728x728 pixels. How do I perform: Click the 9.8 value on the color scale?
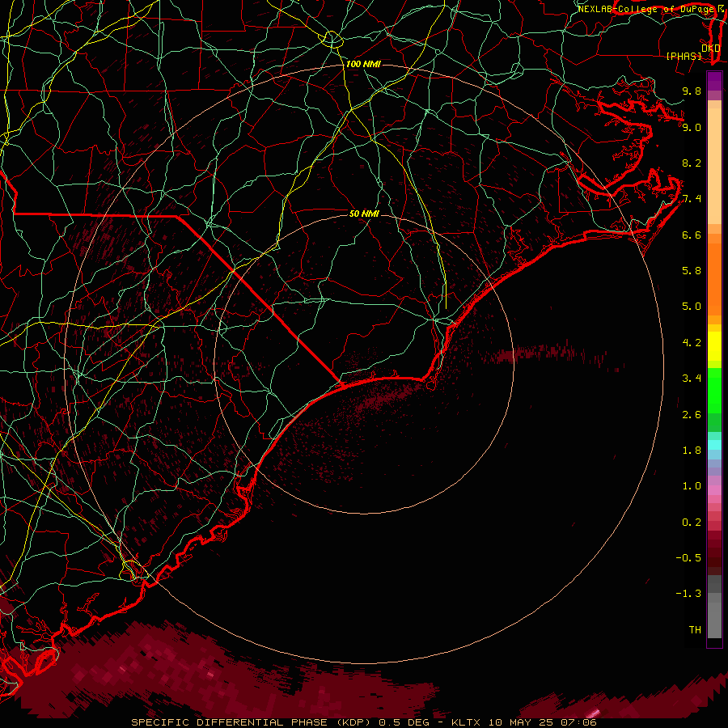[692, 91]
